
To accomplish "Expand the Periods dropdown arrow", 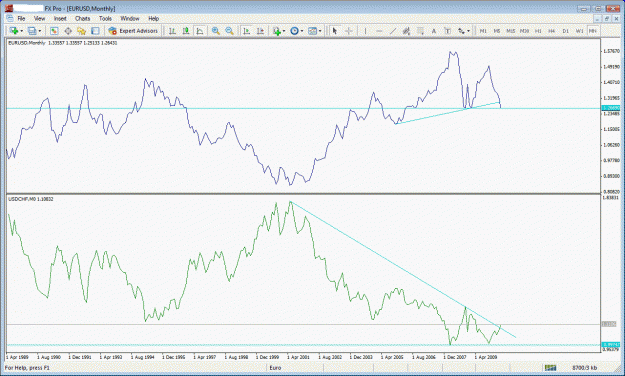I will tap(302, 31).
